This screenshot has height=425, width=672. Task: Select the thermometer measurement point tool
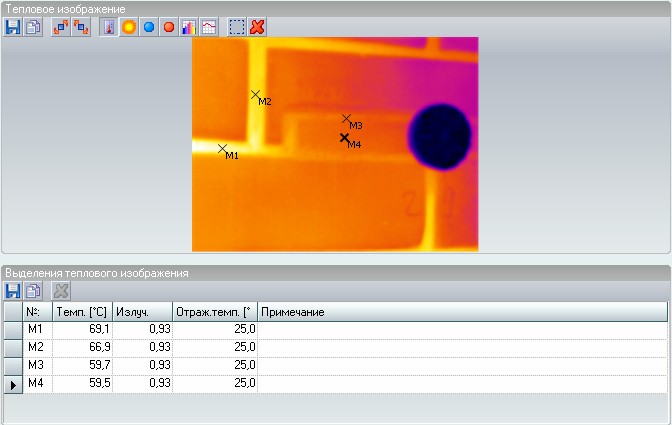click(109, 27)
